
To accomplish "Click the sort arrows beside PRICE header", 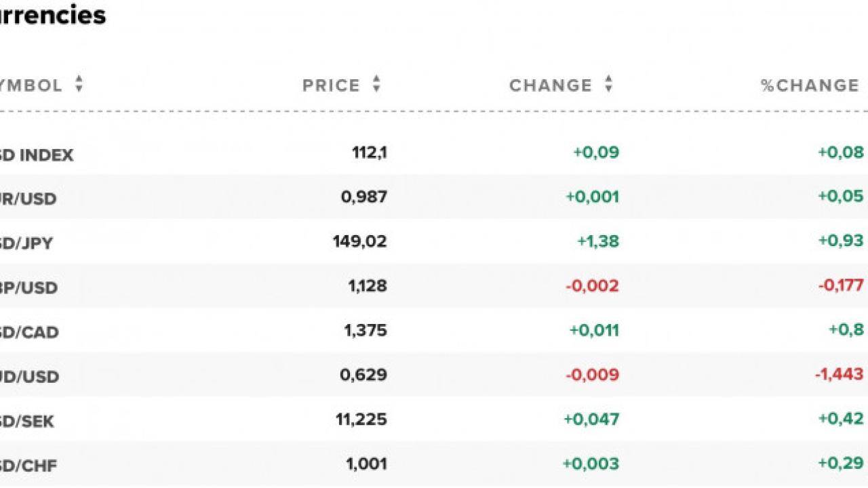I will pos(376,85).
